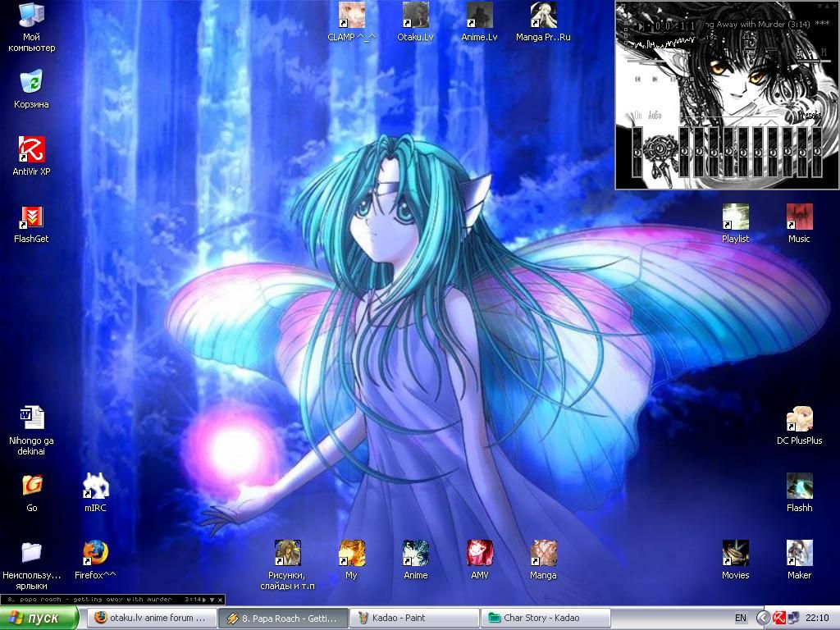Click the play button in music player

[655, 79]
